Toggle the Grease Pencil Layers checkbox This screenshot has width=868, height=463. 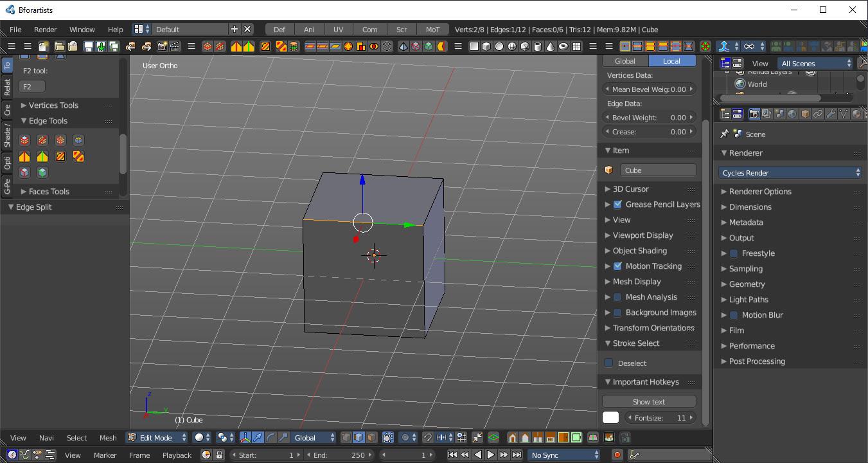[x=617, y=204]
